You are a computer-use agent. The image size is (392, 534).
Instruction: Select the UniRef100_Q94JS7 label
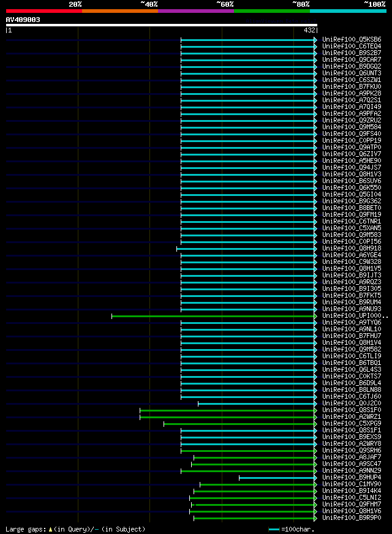[x=352, y=168]
